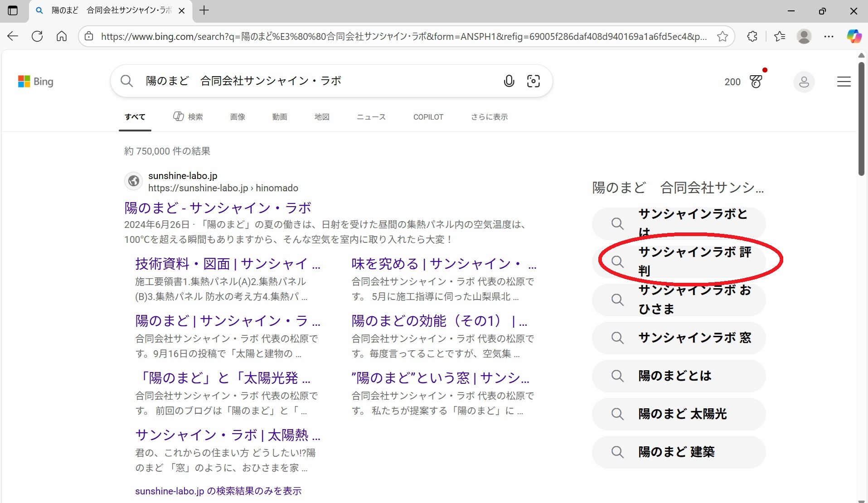Click the Copilot icon in browser toolbar
868x503 pixels.
coord(854,36)
